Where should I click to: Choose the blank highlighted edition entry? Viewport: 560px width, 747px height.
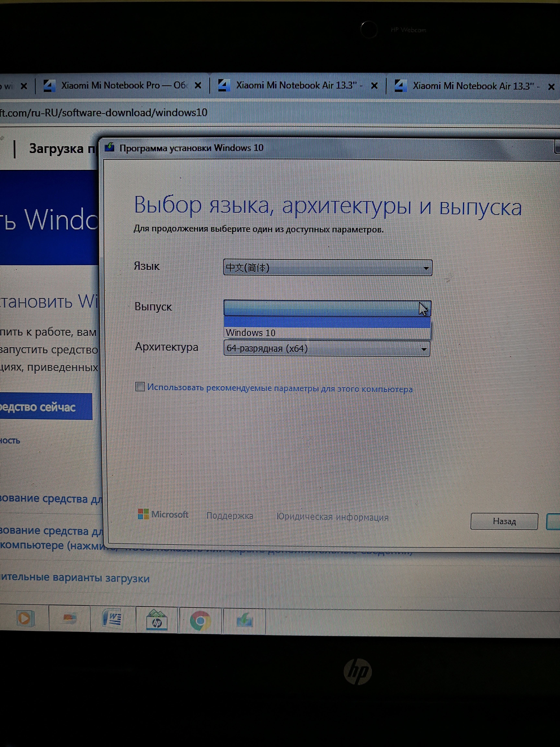click(x=327, y=322)
